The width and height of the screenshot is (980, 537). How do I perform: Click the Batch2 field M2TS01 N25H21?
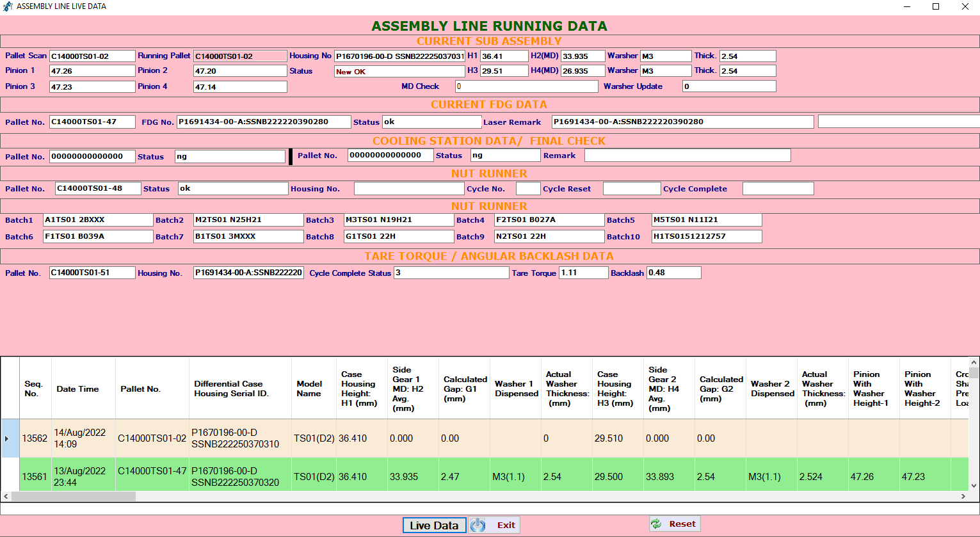point(248,220)
